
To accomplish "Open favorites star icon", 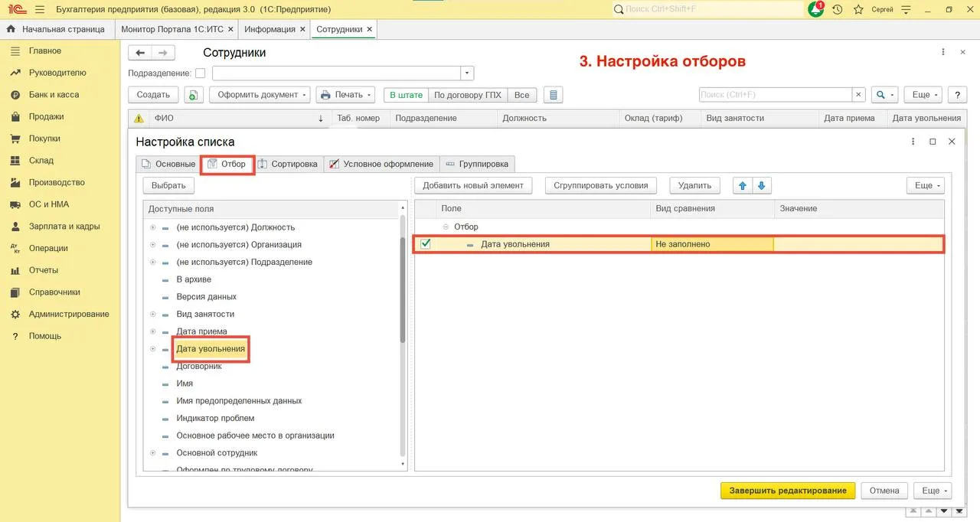I will tap(858, 10).
